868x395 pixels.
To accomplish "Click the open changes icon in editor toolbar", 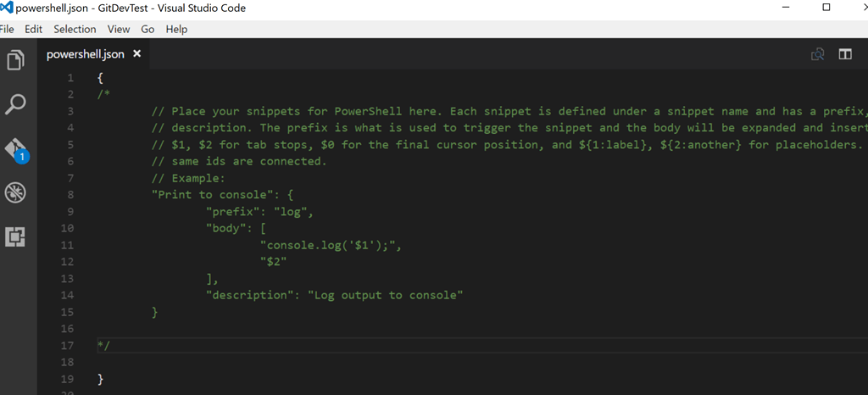I will (x=818, y=54).
